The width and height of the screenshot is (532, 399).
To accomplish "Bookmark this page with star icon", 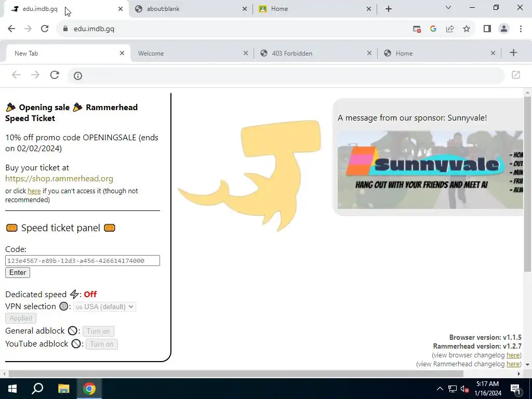I will [467, 29].
